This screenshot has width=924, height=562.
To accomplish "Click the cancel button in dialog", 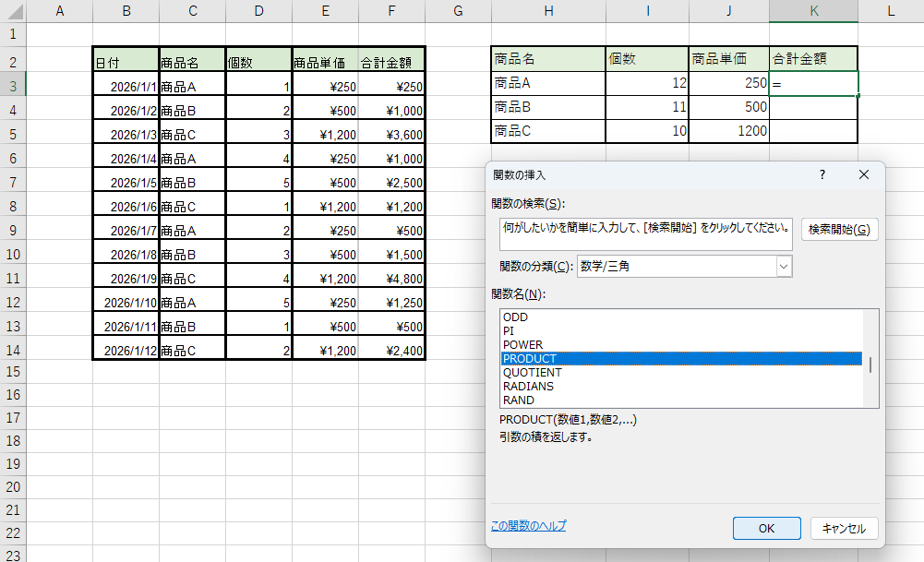I will [x=844, y=529].
